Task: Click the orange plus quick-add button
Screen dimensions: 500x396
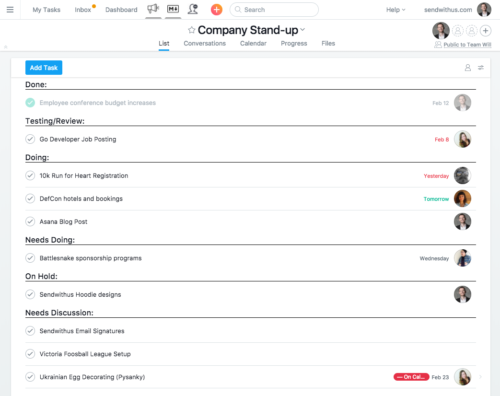Action: (x=216, y=9)
